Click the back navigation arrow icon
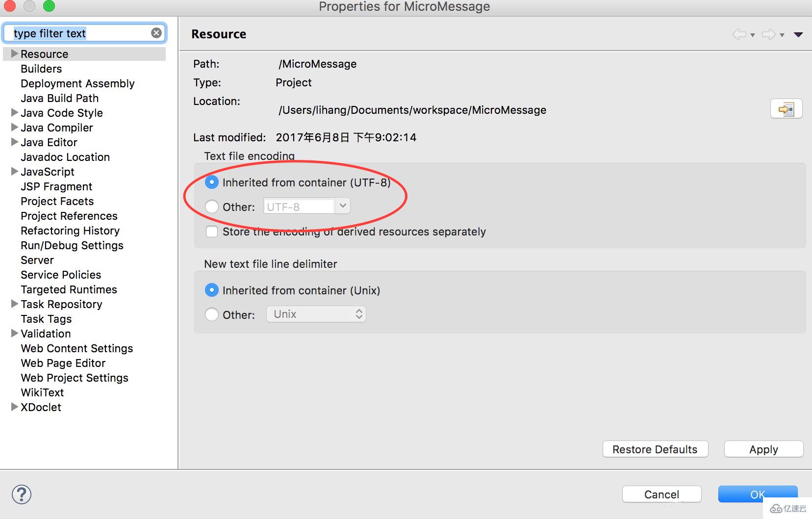The image size is (812, 519). click(x=739, y=34)
